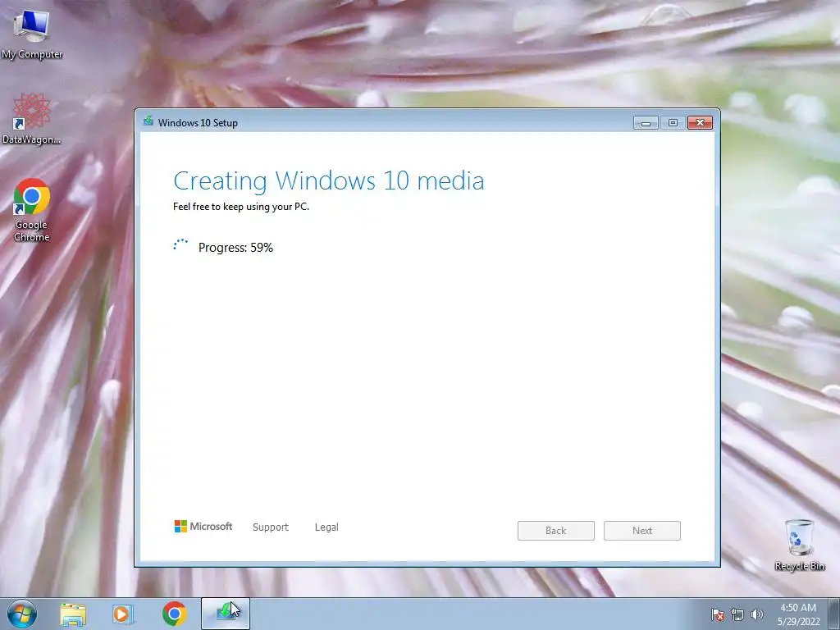Click the Microsoft logo in the setup window
The height and width of the screenshot is (630, 840).
coord(203,527)
